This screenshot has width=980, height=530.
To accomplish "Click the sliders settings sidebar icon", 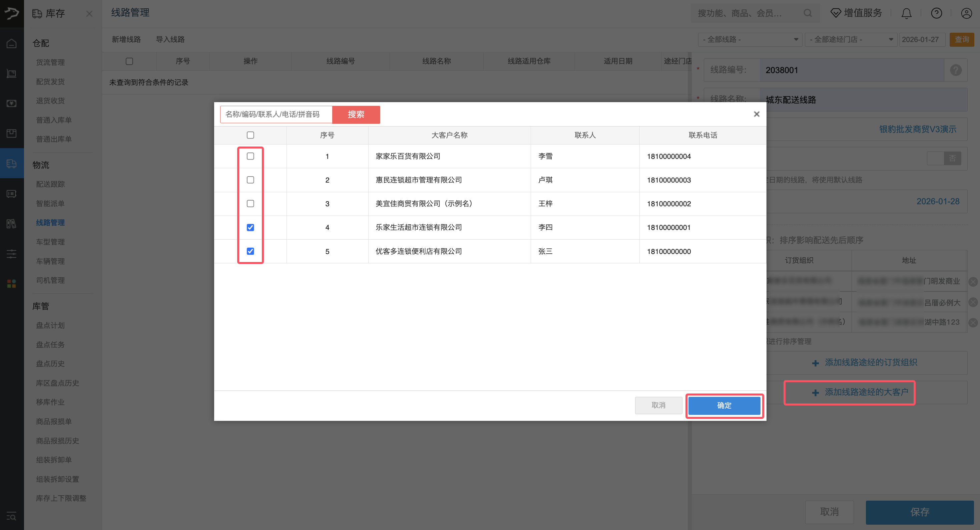I will click(x=12, y=254).
